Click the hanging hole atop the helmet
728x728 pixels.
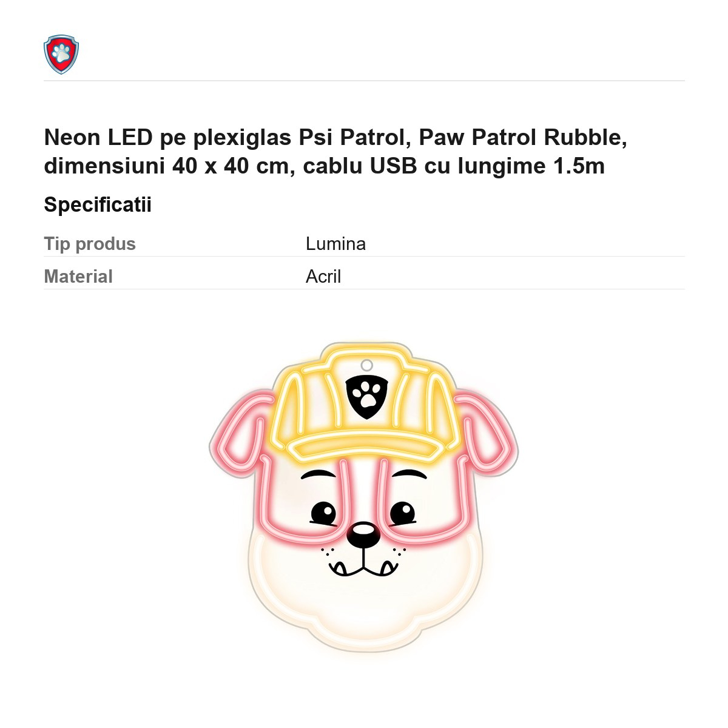tap(366, 365)
